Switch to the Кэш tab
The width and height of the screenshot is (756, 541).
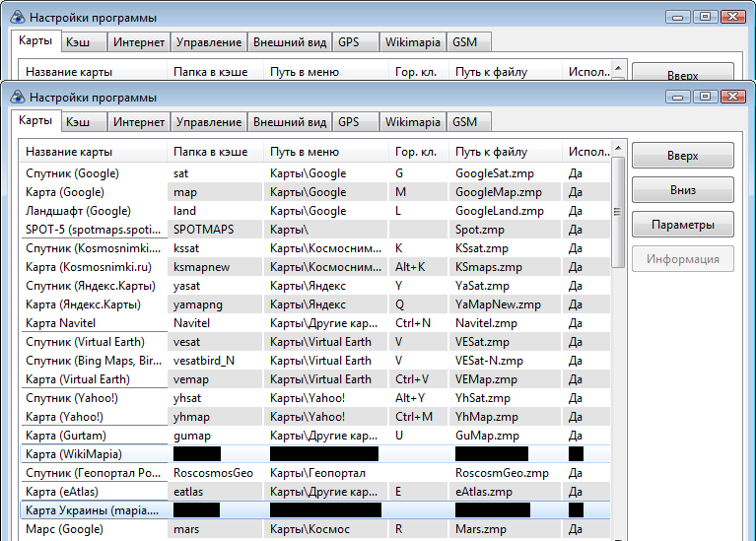click(78, 122)
